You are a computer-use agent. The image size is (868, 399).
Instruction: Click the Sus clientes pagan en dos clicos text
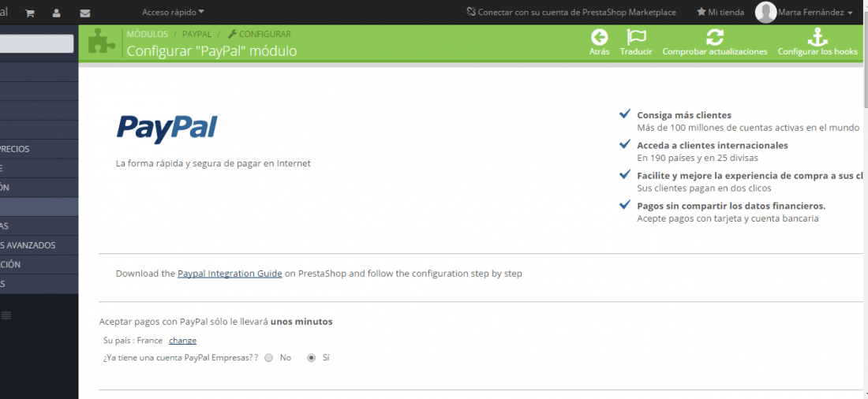point(704,188)
